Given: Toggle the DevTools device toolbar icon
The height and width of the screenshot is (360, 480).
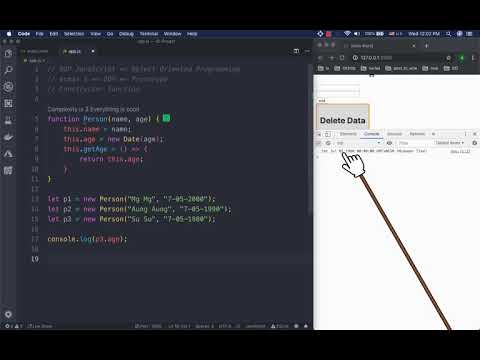Looking at the screenshot, I should (328, 134).
